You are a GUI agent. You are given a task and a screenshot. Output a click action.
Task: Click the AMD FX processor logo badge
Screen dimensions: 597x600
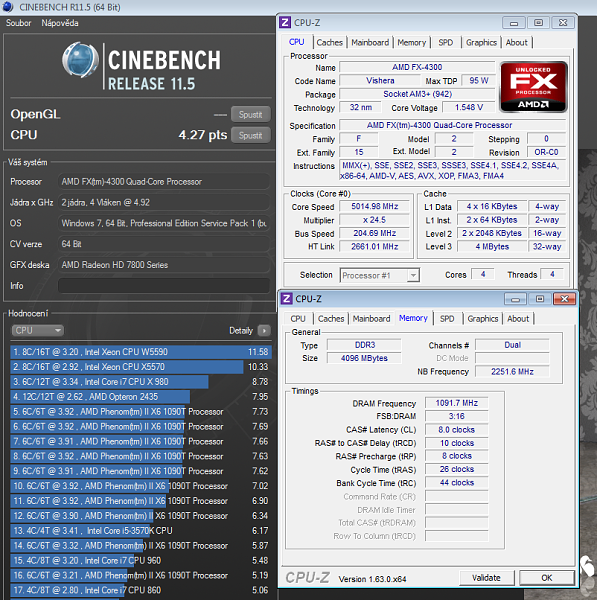click(533, 87)
